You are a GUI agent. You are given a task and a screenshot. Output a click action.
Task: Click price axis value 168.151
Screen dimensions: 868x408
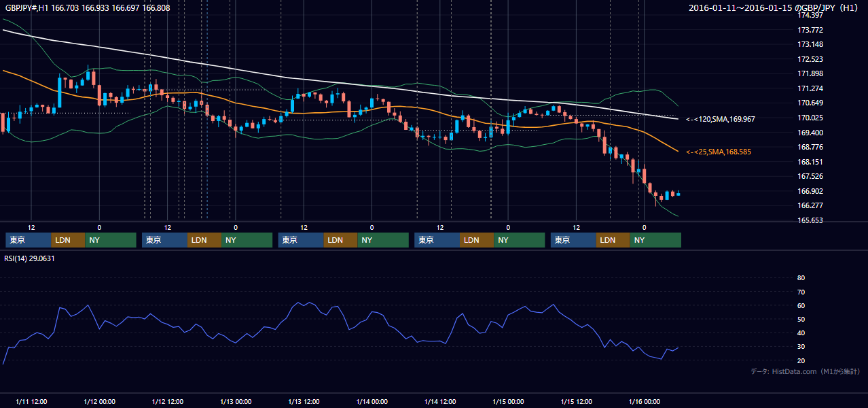[x=810, y=162]
